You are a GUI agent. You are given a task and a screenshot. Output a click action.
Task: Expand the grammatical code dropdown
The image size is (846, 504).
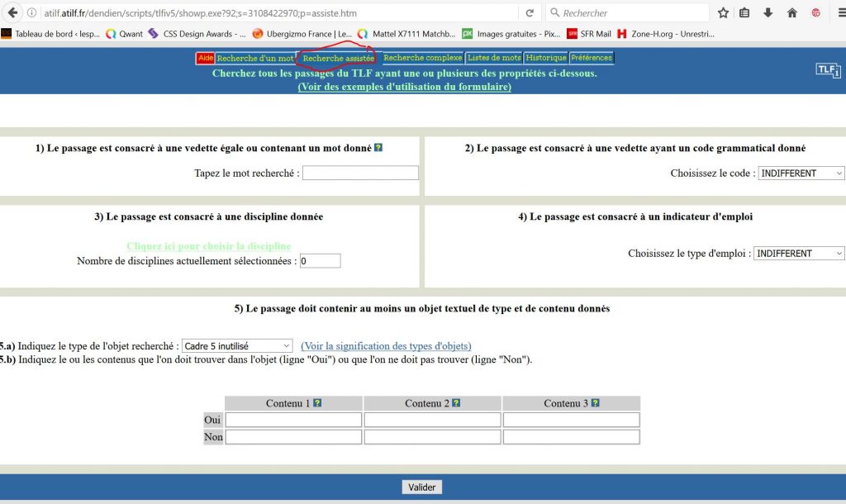coord(801,174)
